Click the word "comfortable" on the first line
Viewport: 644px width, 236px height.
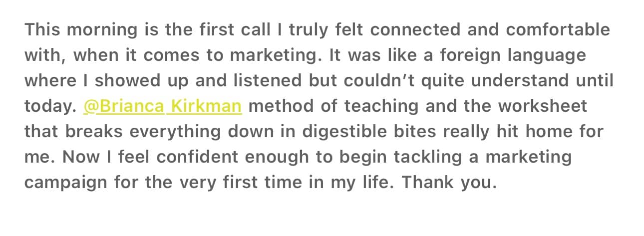[558, 29]
